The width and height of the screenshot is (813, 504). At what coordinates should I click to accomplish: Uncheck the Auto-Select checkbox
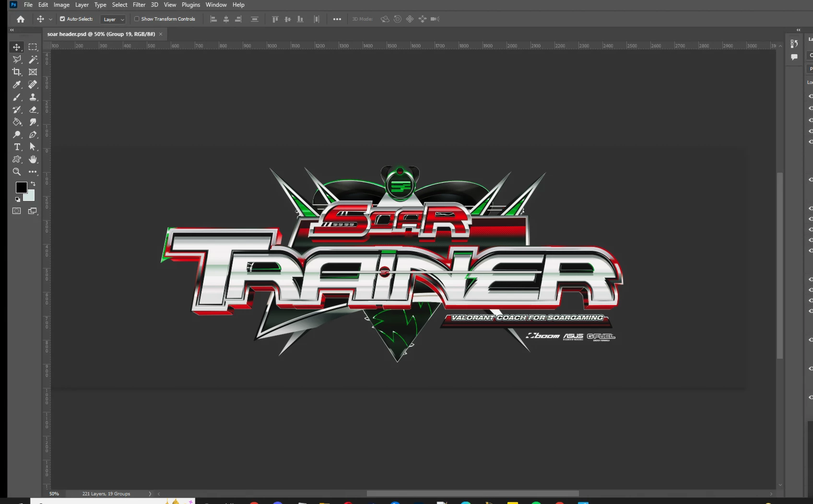62,19
